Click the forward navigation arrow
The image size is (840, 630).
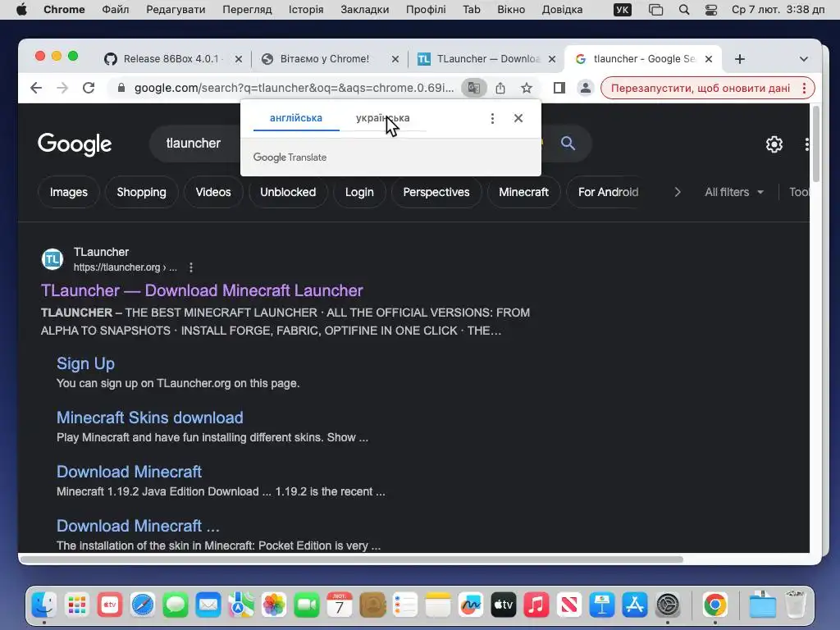(x=62, y=88)
